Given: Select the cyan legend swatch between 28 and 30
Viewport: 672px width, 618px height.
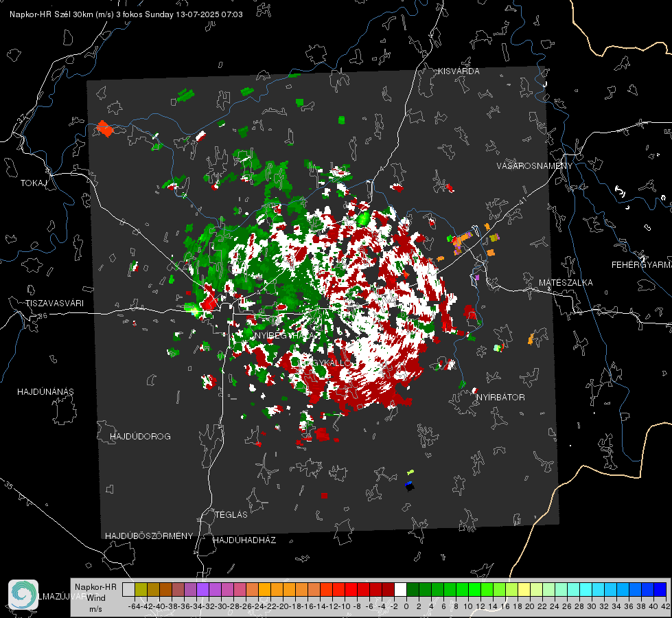Looking at the screenshot, I should pyautogui.click(x=586, y=589).
